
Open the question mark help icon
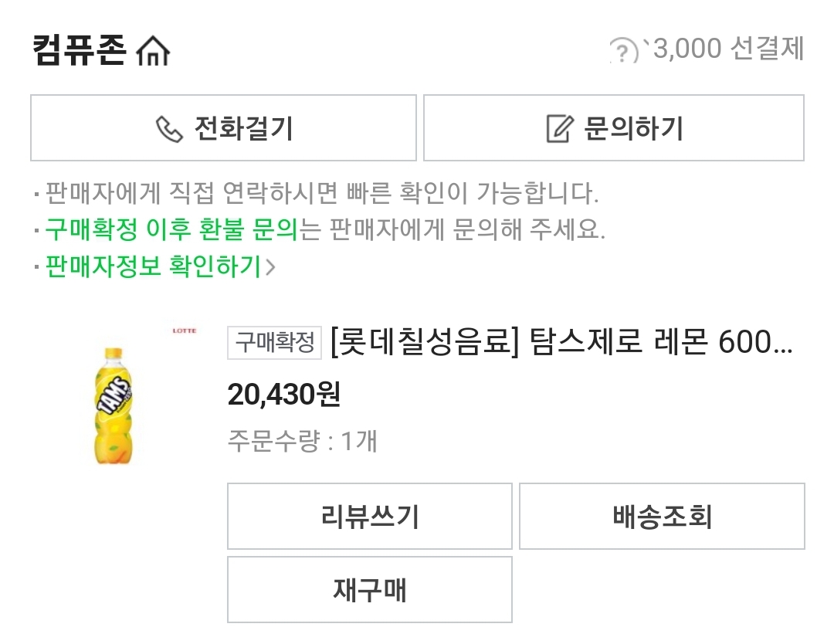pyautogui.click(x=622, y=52)
